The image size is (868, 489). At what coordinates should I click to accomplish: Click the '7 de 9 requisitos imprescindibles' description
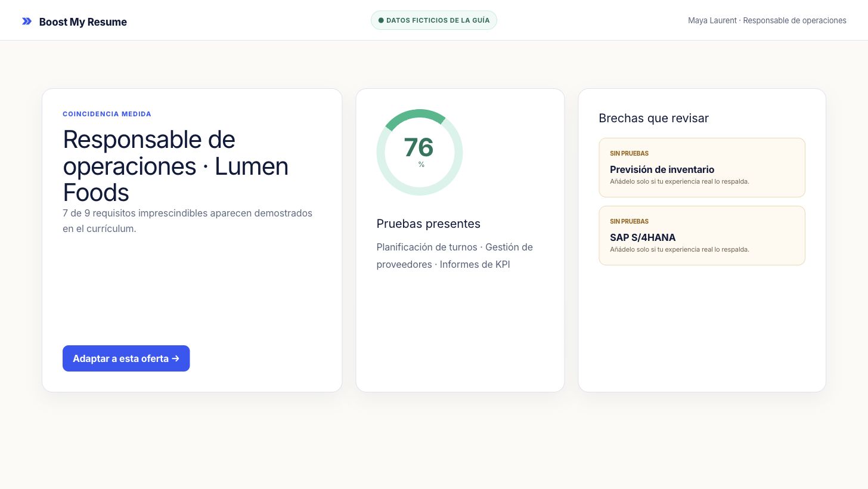(x=188, y=221)
